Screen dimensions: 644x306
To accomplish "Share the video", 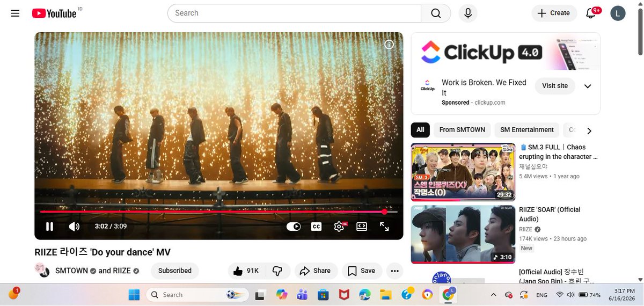I will [316, 271].
